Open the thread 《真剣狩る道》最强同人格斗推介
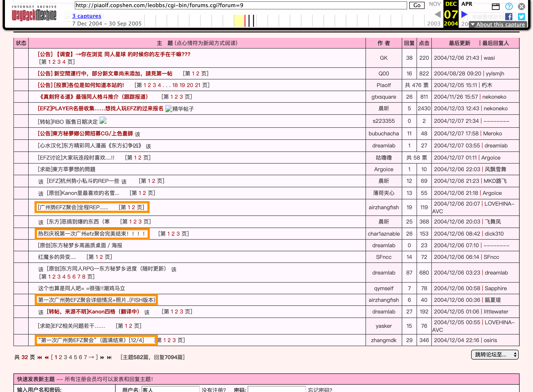Viewport: 533px width, 392px height. click(x=94, y=97)
